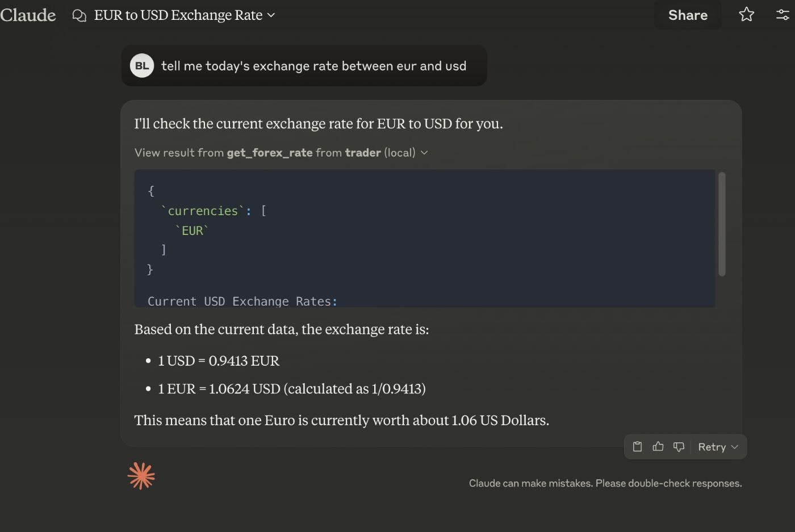Viewport: 795px width, 532px height.
Task: Click the tool result code block scrollbar
Action: point(722,224)
